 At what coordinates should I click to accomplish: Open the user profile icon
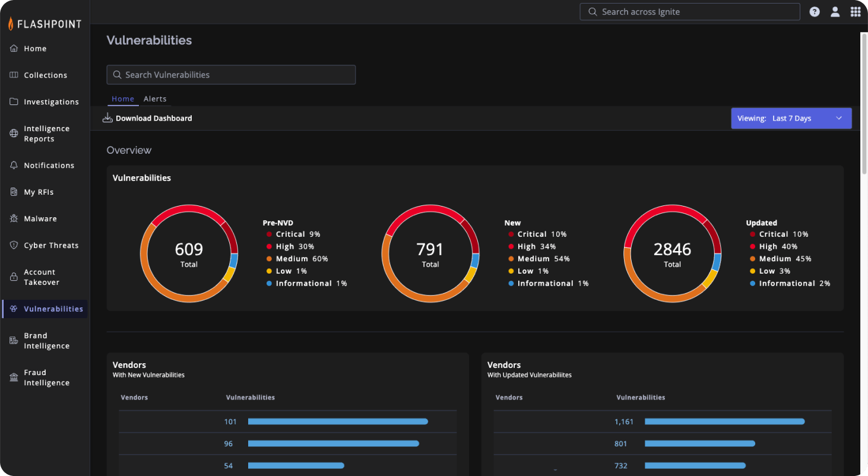click(x=835, y=11)
